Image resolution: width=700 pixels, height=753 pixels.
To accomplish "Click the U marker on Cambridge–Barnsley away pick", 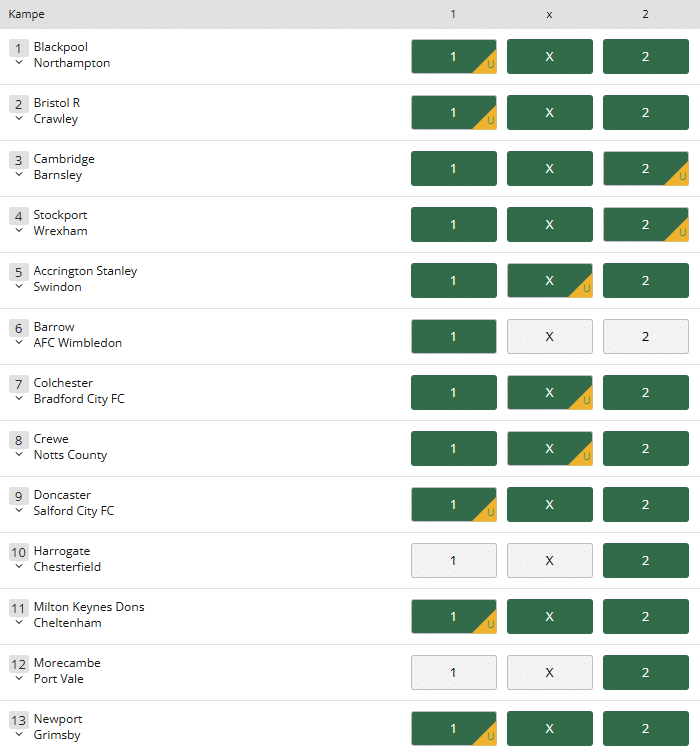I will pos(680,176).
